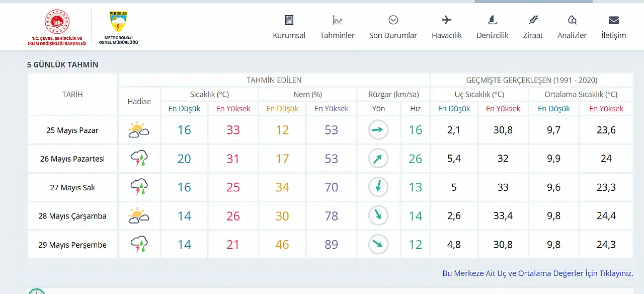Click the ministry emblem logo
The width and height of the screenshot is (644, 294).
click(57, 22)
